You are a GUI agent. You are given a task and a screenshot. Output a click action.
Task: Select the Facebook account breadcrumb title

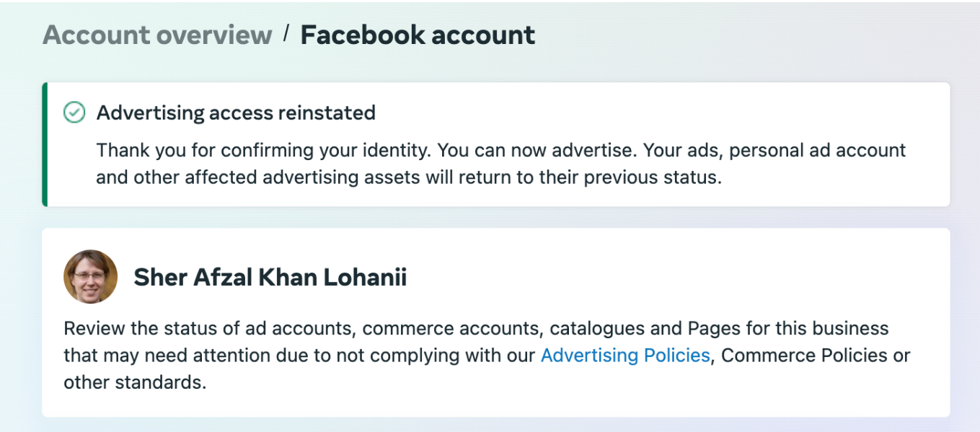click(x=418, y=35)
